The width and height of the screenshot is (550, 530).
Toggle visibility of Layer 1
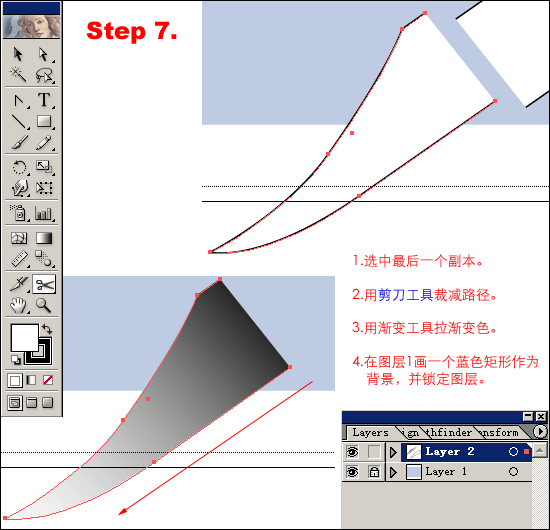click(352, 472)
